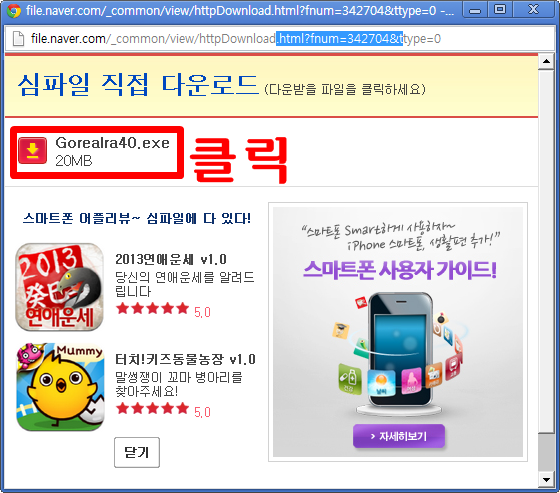The width and height of the screenshot is (560, 493).
Task: Click the smartphone guide banner heading
Action: [400, 270]
